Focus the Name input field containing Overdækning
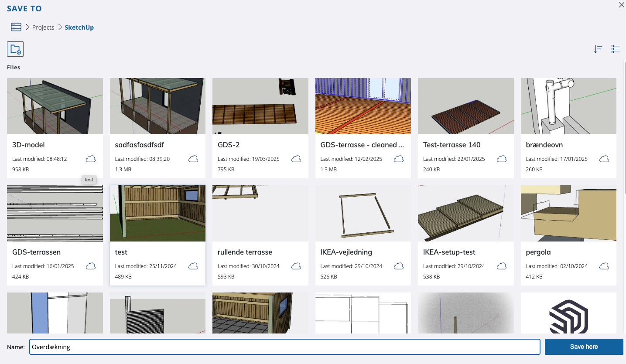The image size is (626, 364). point(285,347)
